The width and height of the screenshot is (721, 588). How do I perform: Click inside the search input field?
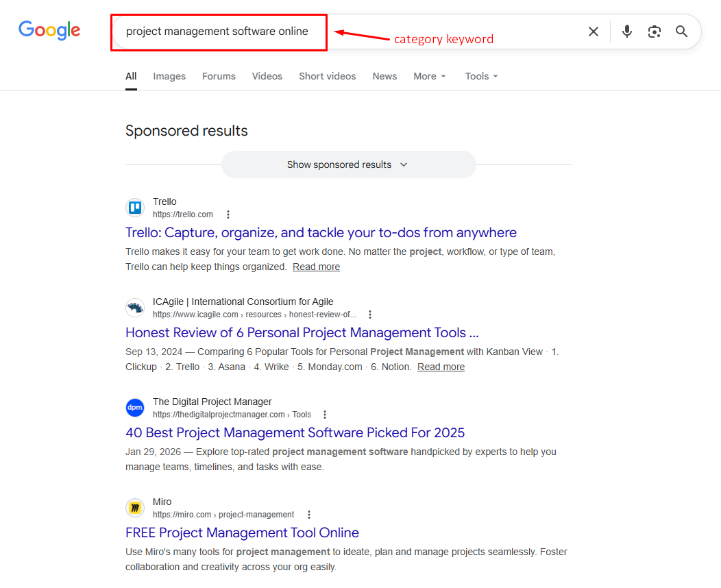click(218, 31)
